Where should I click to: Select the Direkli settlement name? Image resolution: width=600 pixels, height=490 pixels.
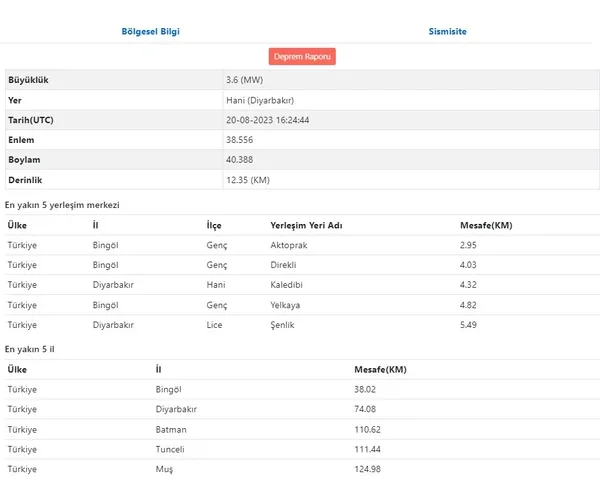coord(286,265)
